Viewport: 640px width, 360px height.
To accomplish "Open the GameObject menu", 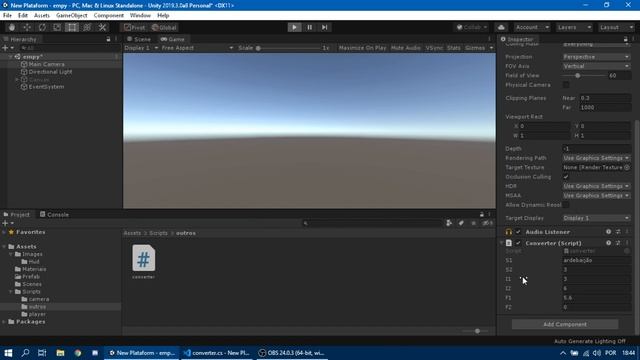I will [x=72, y=16].
